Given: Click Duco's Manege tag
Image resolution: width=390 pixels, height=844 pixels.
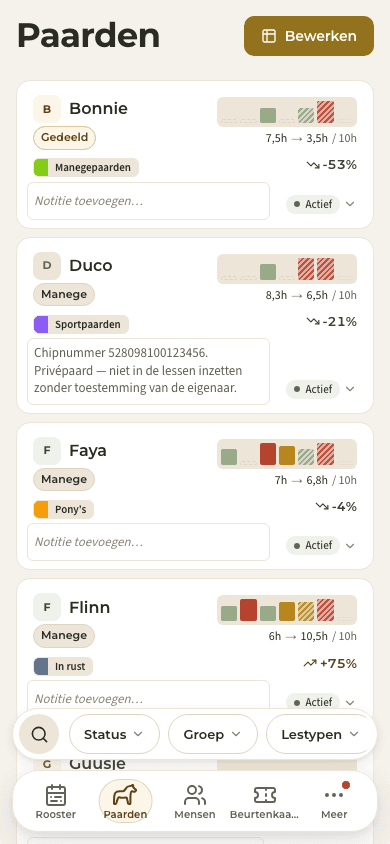Looking at the screenshot, I should click(64, 294).
